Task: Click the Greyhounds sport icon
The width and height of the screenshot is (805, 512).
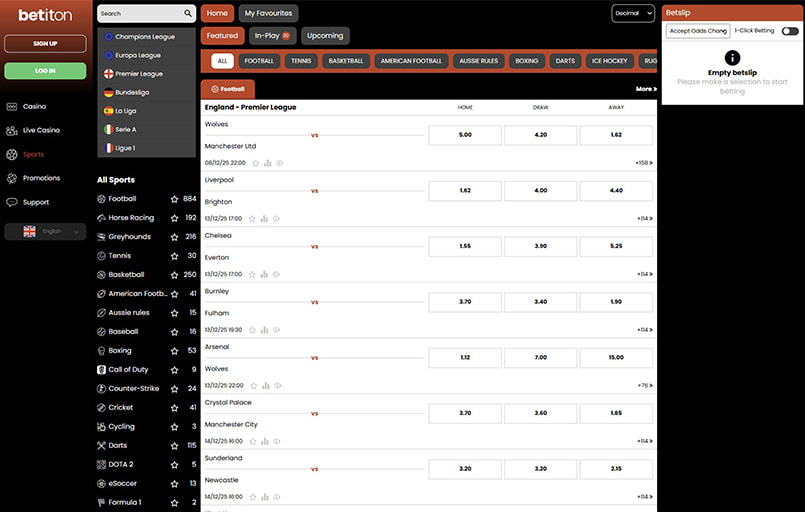Action: (101, 237)
